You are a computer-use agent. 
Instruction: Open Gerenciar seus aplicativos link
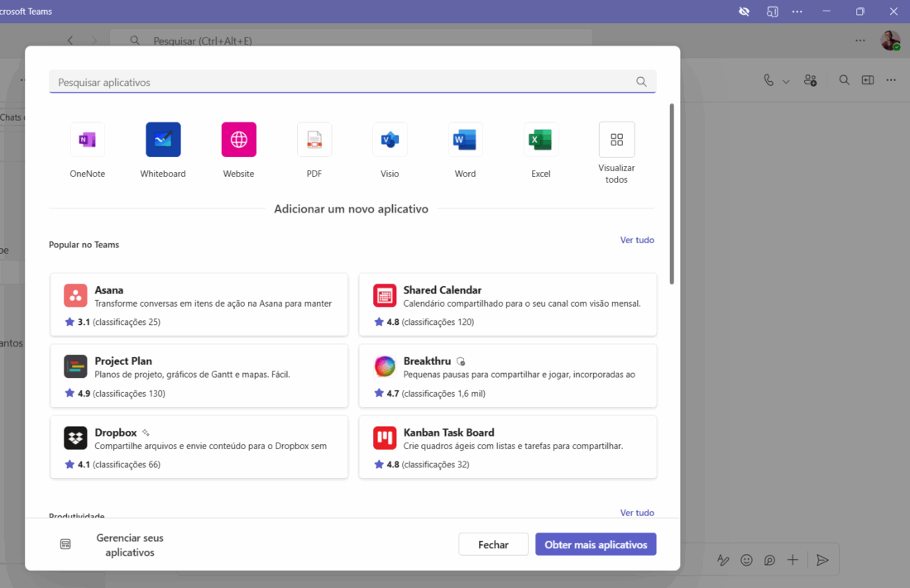[x=129, y=545]
